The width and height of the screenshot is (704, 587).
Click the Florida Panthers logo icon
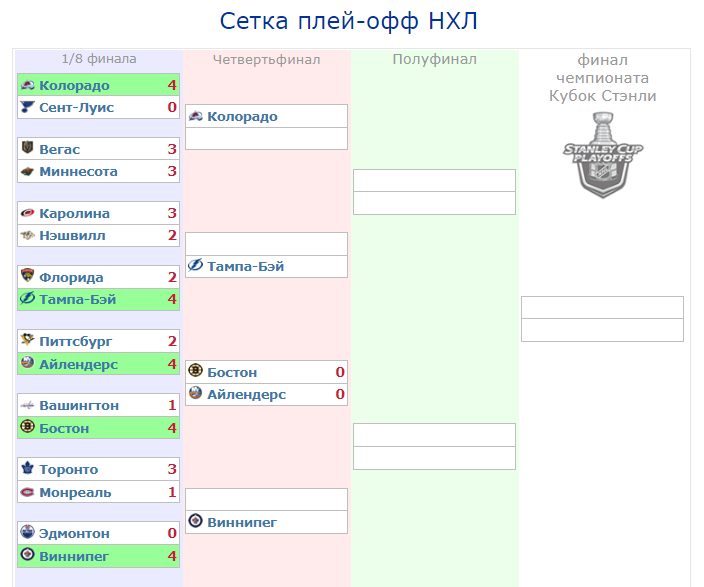tap(27, 275)
